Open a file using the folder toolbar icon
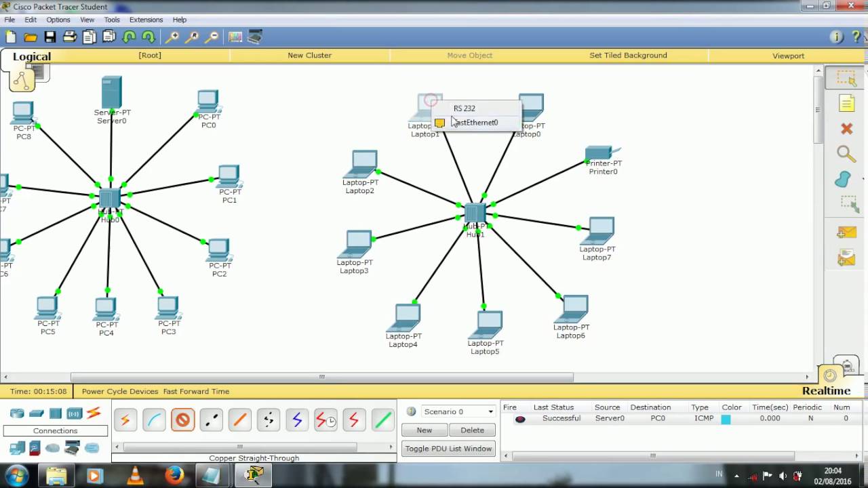This screenshot has height=488, width=868. 31,37
